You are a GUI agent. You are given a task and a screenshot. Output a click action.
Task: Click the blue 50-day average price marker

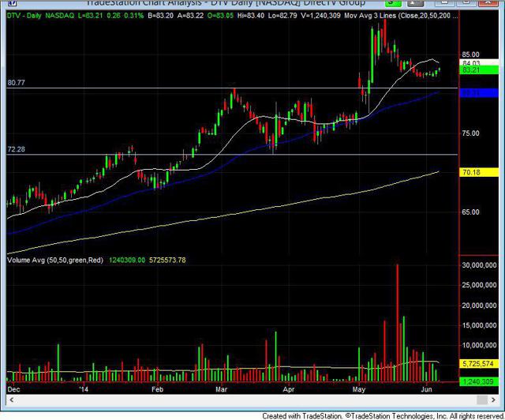click(479, 93)
